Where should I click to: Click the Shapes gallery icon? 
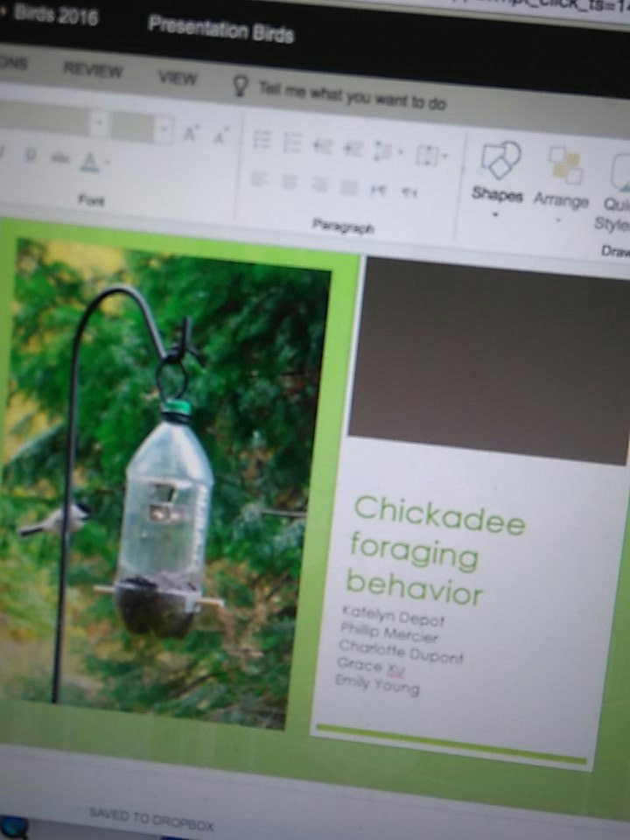pyautogui.click(x=500, y=160)
